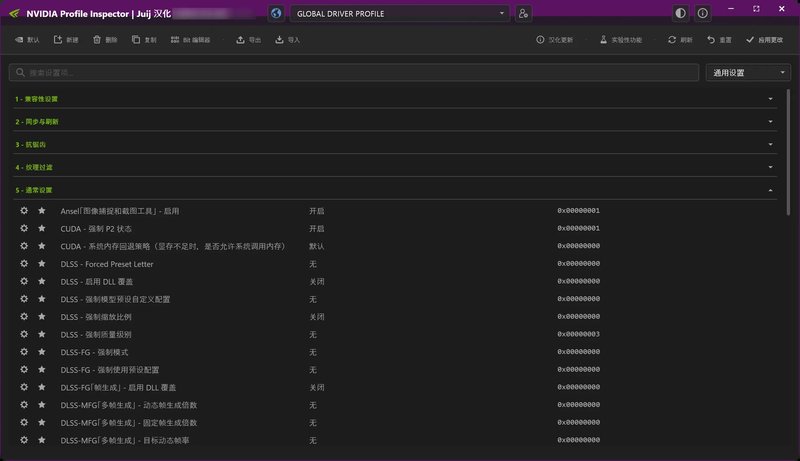Click the 默认 value of CUDA 系统内存回退策略

[316, 246]
